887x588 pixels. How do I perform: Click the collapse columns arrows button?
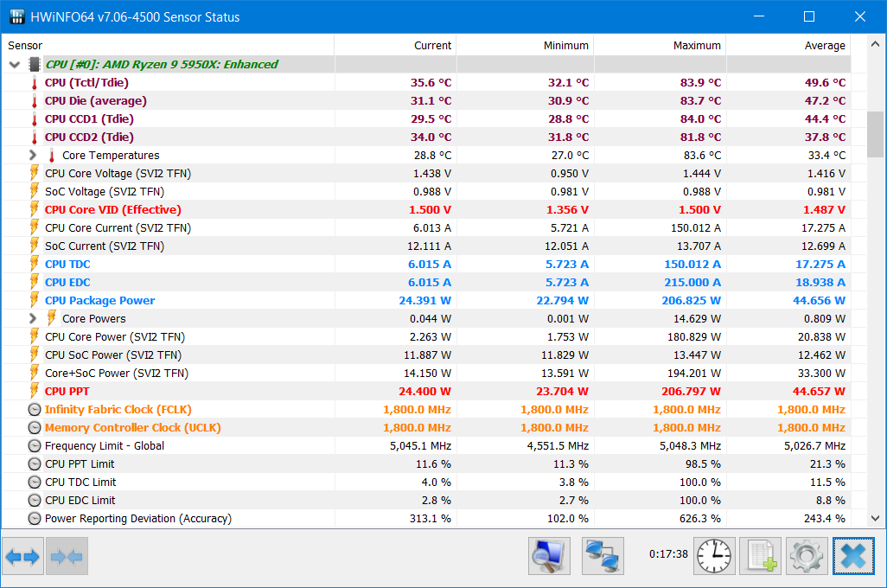(x=67, y=556)
